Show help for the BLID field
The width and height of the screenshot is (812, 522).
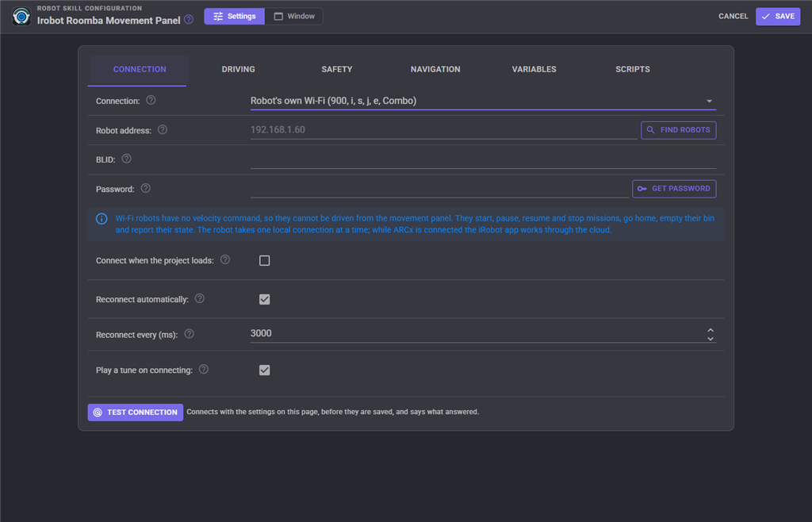click(126, 159)
